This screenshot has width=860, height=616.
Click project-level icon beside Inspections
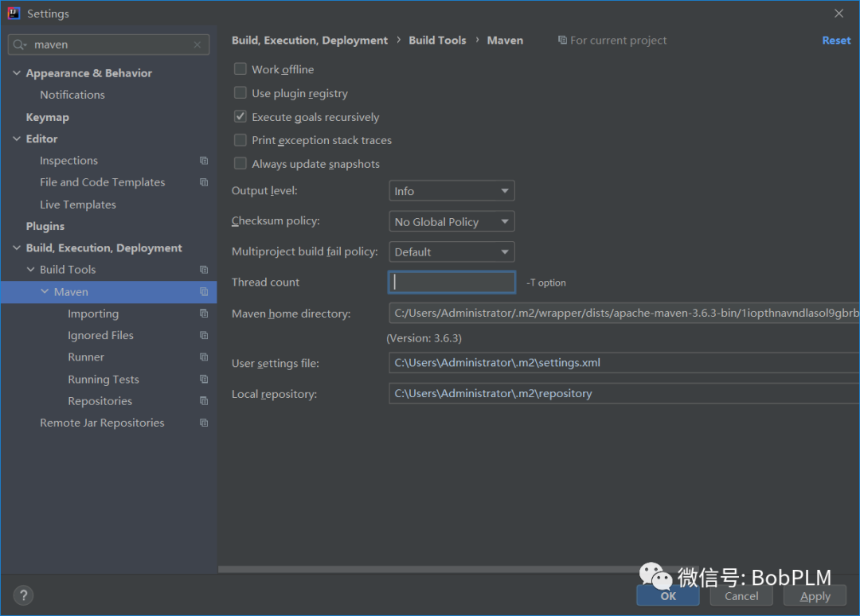[x=204, y=161]
